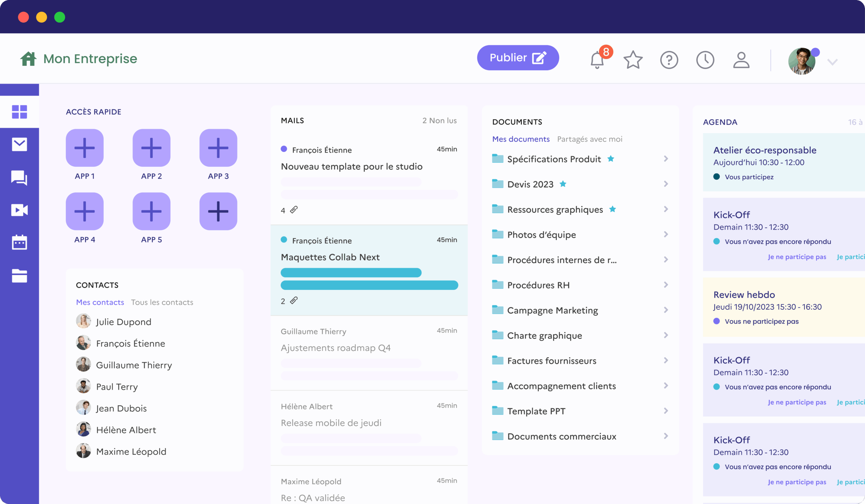Expand the user profile dropdown chevron

(x=832, y=62)
